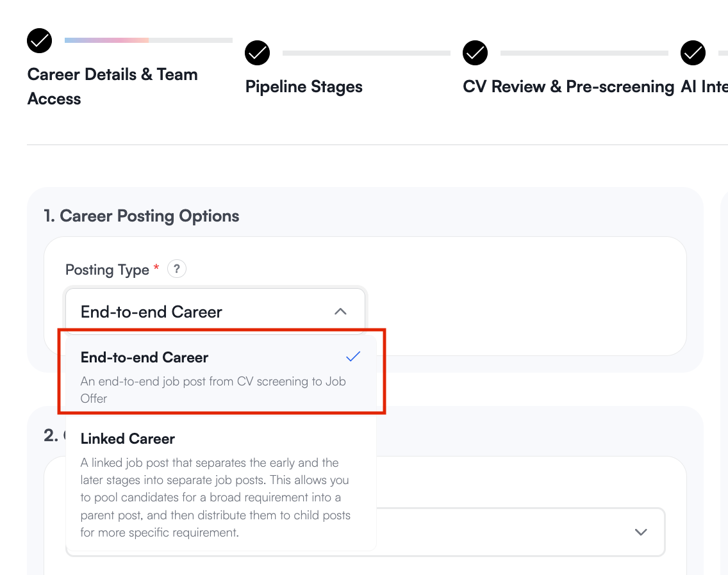Expand the lower dropdown using its down chevron

pos(640,532)
